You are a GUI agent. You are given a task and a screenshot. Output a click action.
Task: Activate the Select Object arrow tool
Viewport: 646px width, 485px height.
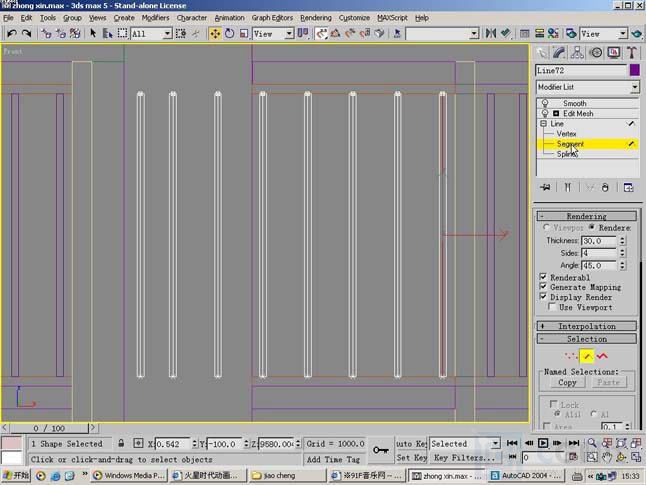[93, 33]
